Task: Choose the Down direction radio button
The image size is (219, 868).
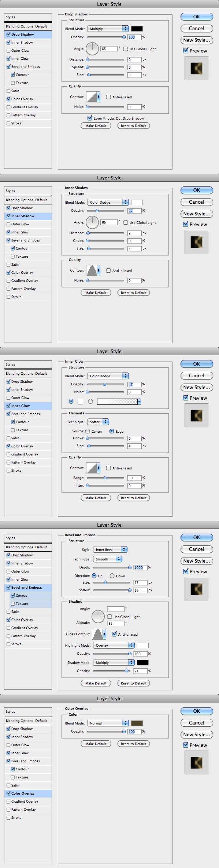Action: pyautogui.click(x=112, y=576)
